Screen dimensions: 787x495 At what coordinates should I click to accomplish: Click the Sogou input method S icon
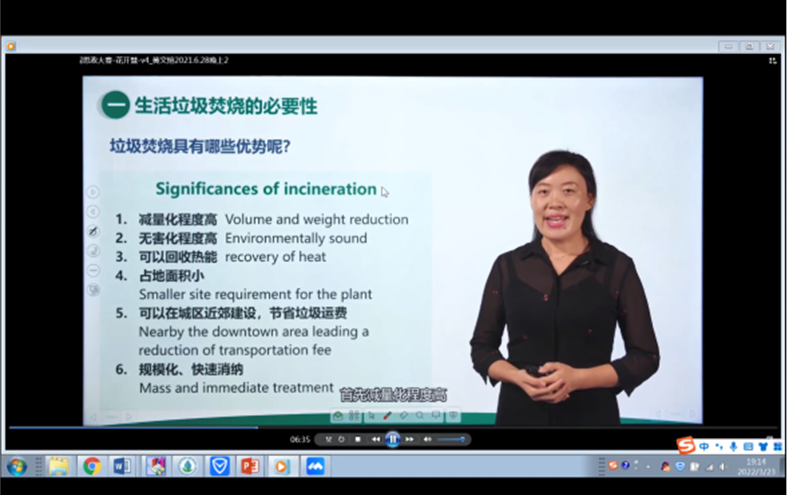[686, 446]
